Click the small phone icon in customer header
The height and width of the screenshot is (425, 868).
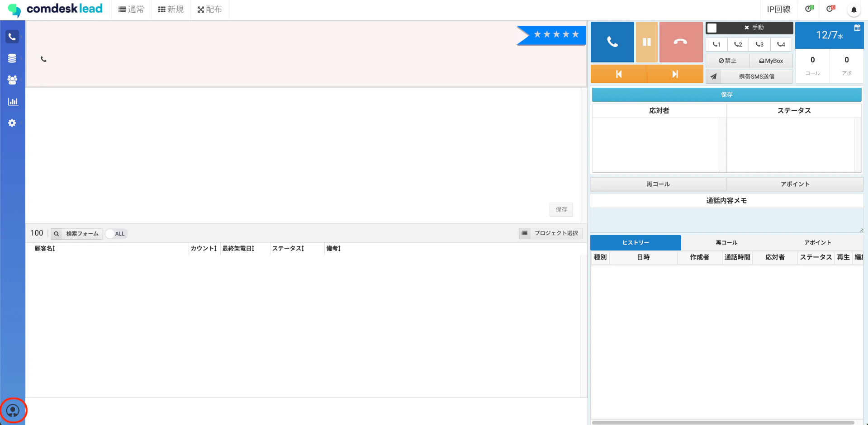click(43, 59)
